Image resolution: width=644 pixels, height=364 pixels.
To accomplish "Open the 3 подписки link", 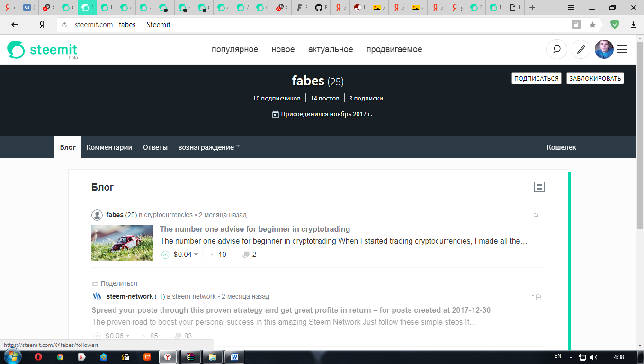I will click(366, 99).
